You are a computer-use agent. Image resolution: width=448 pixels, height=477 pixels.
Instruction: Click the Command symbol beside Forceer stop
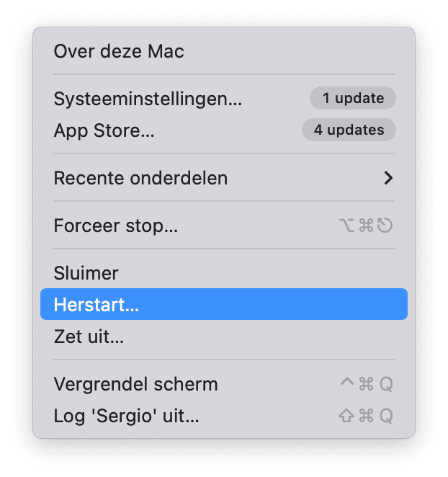(x=366, y=226)
